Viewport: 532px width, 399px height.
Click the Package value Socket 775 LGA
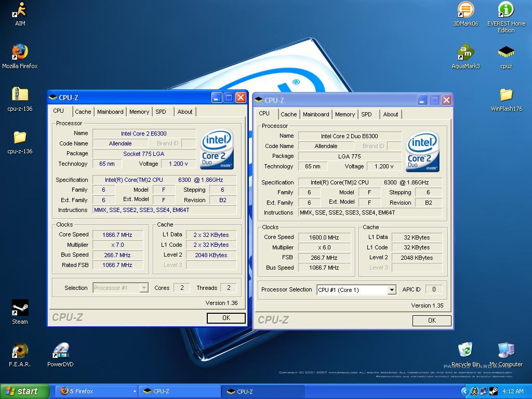point(144,154)
